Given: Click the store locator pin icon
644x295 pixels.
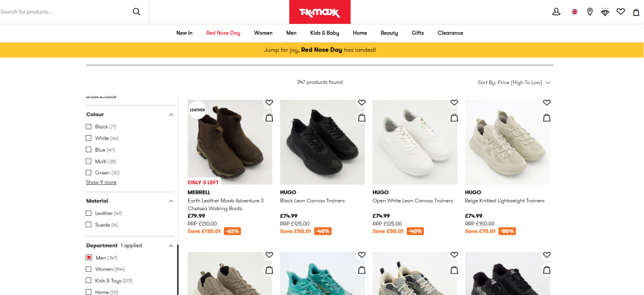Looking at the screenshot, I should tap(590, 11).
